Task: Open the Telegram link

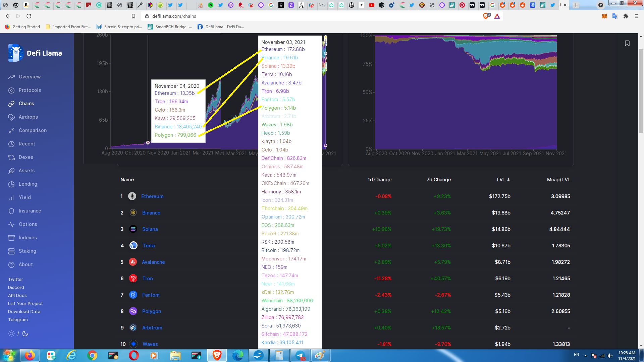Action: 18,319
